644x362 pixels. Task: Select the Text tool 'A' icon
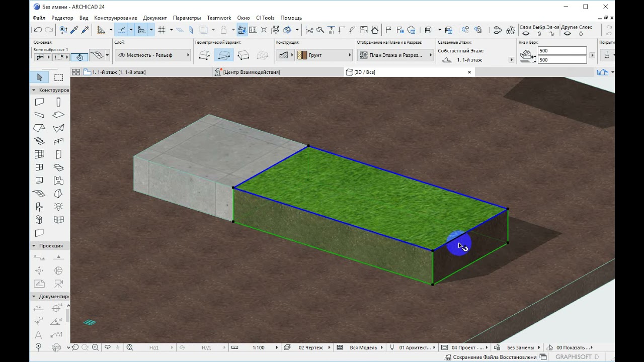pyautogui.click(x=38, y=334)
